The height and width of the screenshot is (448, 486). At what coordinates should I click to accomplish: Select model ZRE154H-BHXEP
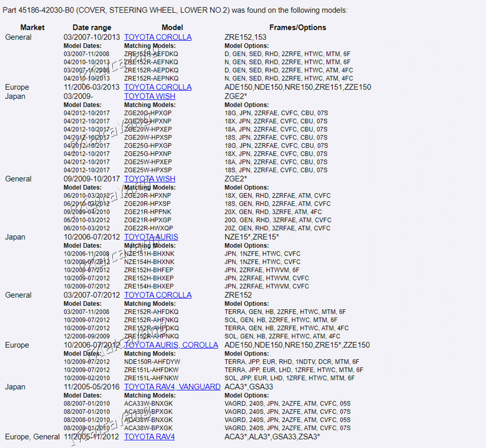(149, 287)
